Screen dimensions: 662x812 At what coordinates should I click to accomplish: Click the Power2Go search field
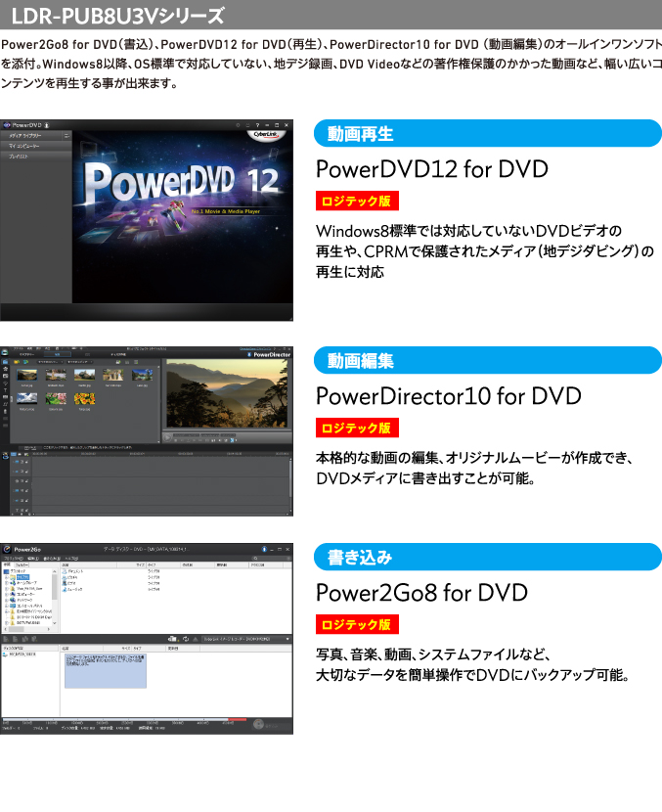(271, 559)
